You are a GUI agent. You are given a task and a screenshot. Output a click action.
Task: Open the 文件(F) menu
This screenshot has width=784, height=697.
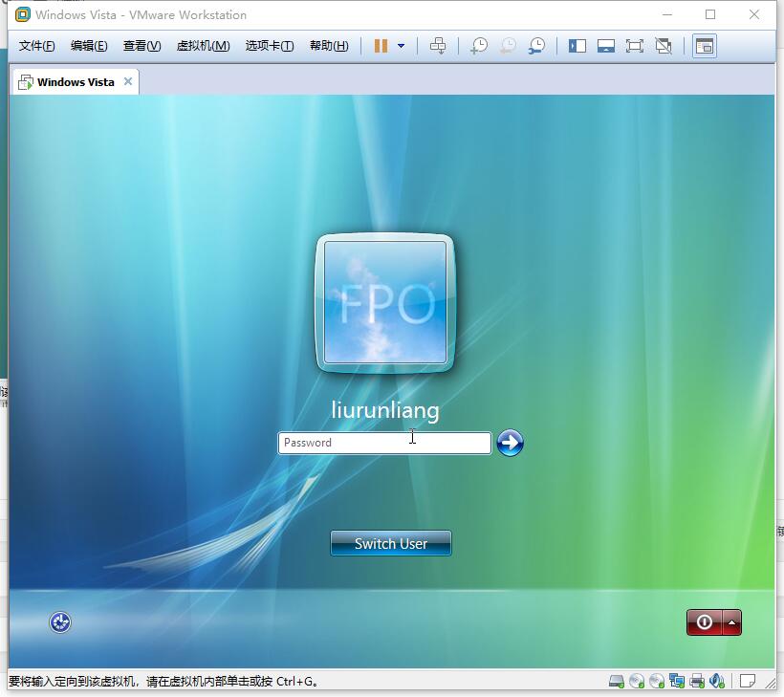pyautogui.click(x=37, y=46)
